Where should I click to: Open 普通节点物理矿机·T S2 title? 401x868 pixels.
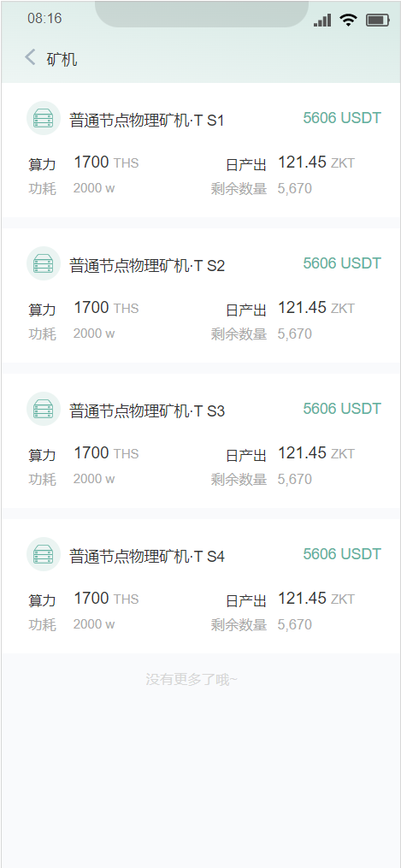(146, 266)
